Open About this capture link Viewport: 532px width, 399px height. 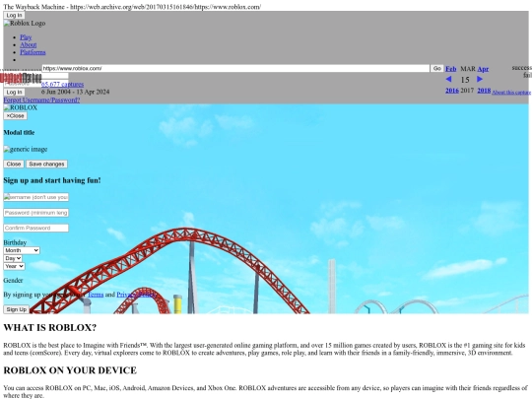[511, 93]
